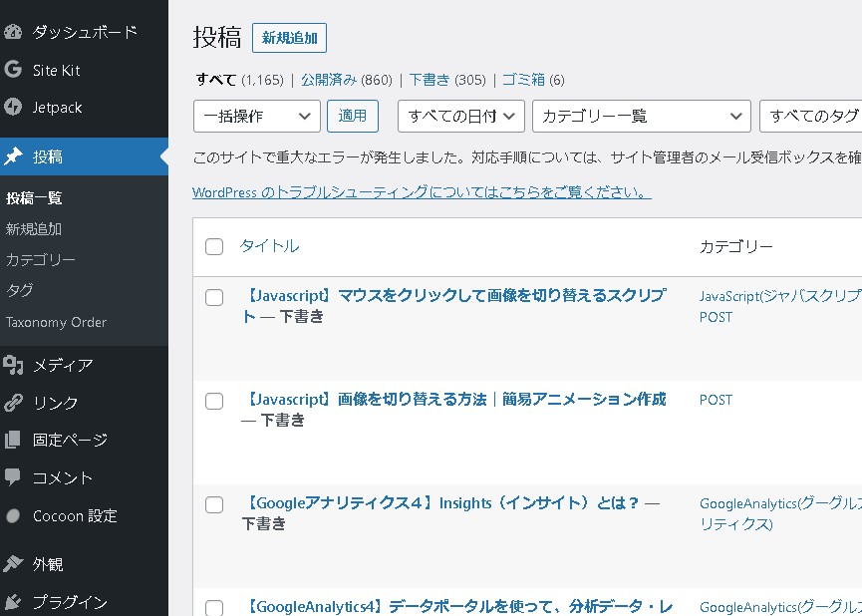Open the 一括操作 bulk actions dropdown
This screenshot has width=862, height=616.
pos(256,116)
